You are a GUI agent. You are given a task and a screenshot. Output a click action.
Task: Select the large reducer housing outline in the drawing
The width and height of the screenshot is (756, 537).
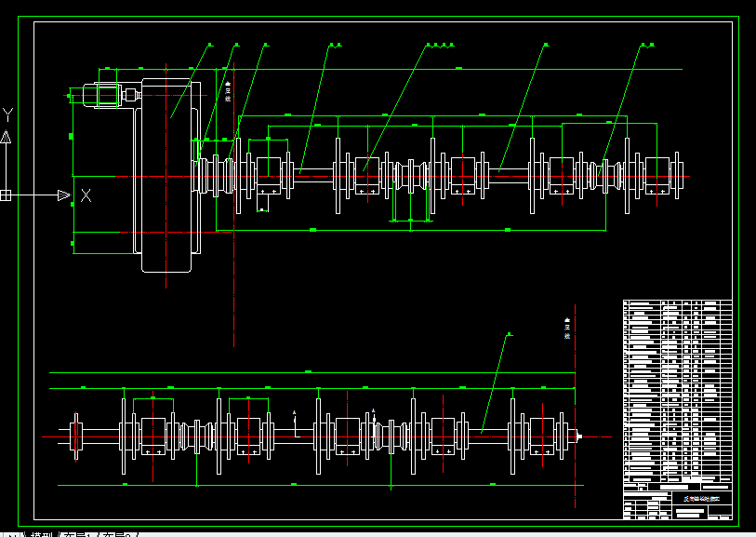coord(166,175)
